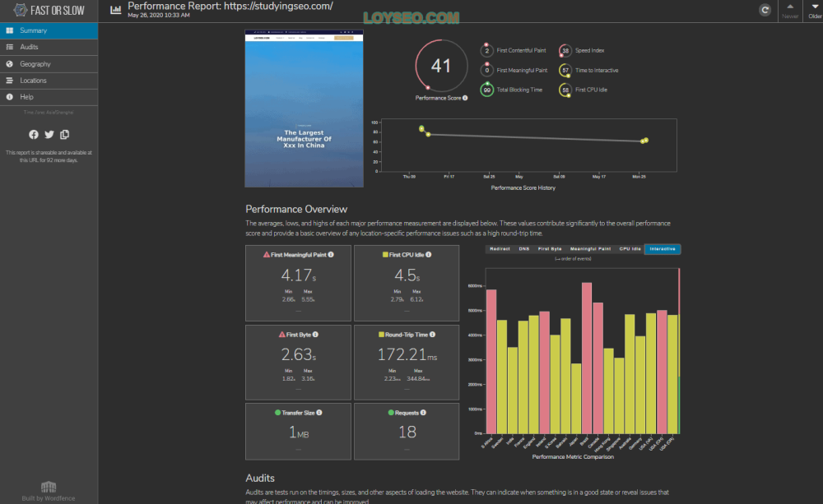Screen dimensions: 823x504
Task: Click First CPU Idle score gauge
Action: point(565,90)
